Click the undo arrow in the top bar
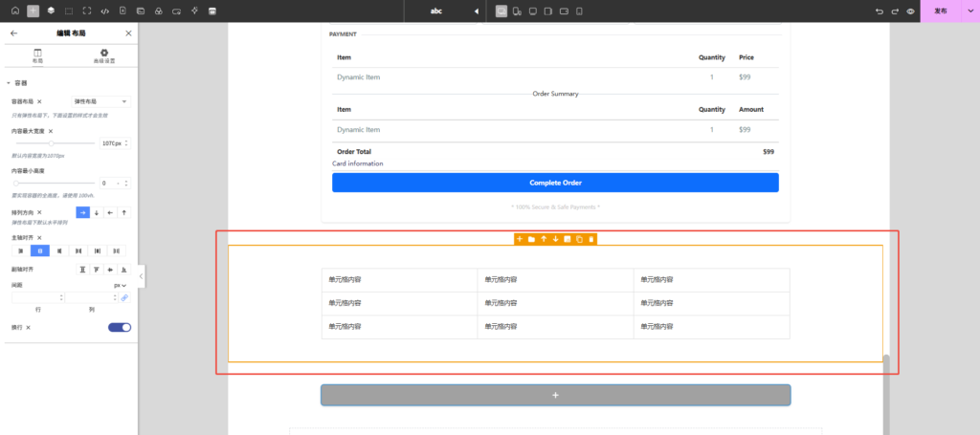This screenshot has width=980, height=435. (880, 11)
